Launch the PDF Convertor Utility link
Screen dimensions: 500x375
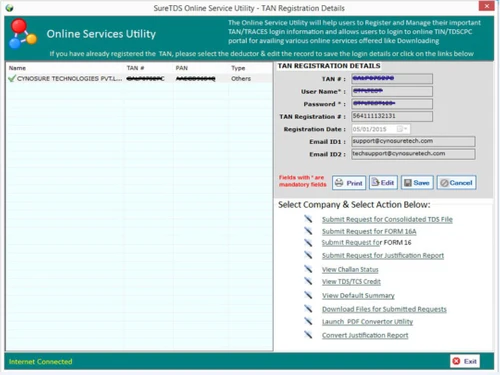point(367,322)
